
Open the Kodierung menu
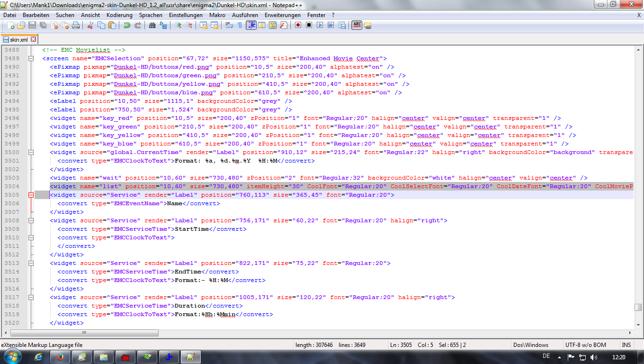(x=119, y=15)
